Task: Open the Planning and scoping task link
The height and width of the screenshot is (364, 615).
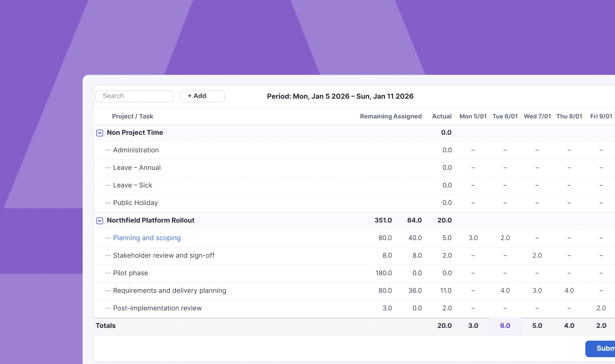Action: pos(147,238)
